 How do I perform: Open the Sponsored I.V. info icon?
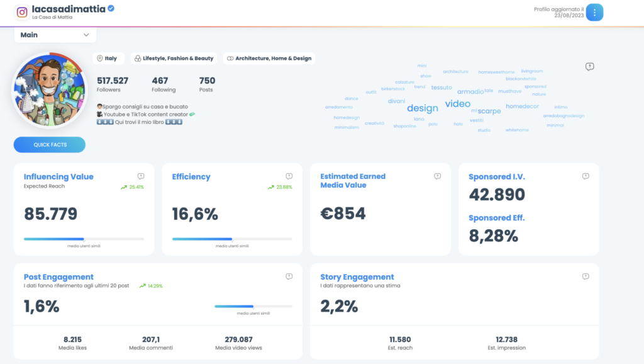(x=586, y=176)
